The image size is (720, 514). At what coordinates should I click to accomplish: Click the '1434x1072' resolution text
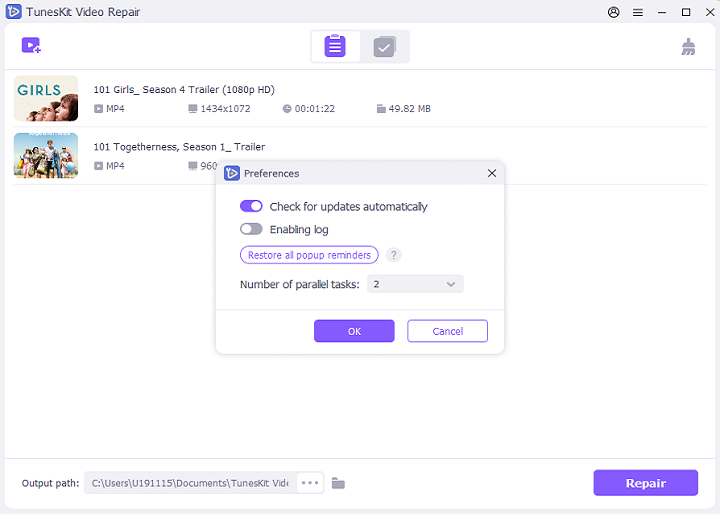point(225,109)
